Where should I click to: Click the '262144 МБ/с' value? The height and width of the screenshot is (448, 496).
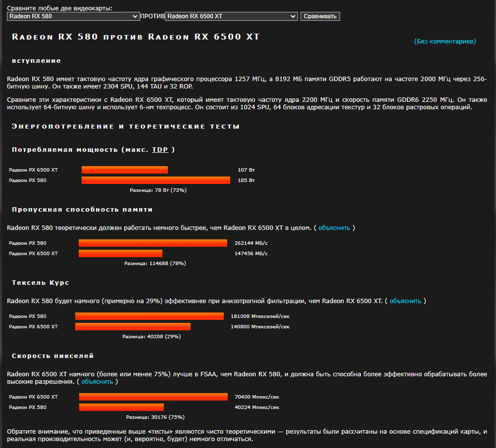click(x=251, y=243)
